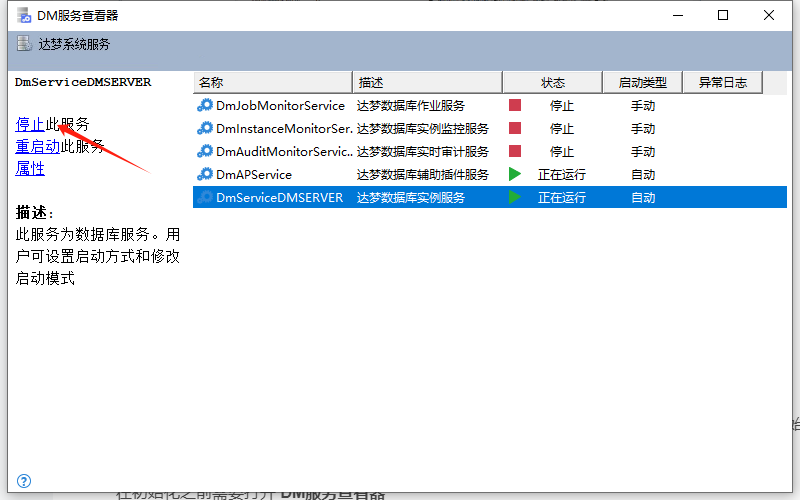Stop this service via 停止 link
The height and width of the screenshot is (500, 800).
coord(30,124)
